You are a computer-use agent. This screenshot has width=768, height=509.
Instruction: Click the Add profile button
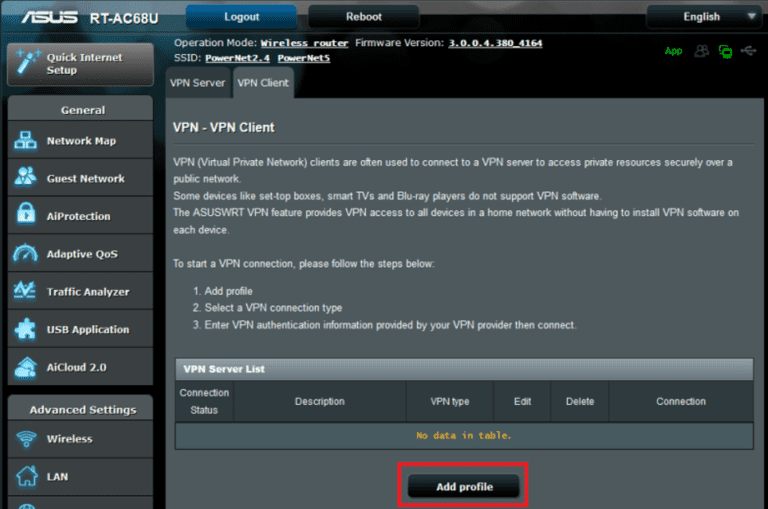click(x=464, y=486)
